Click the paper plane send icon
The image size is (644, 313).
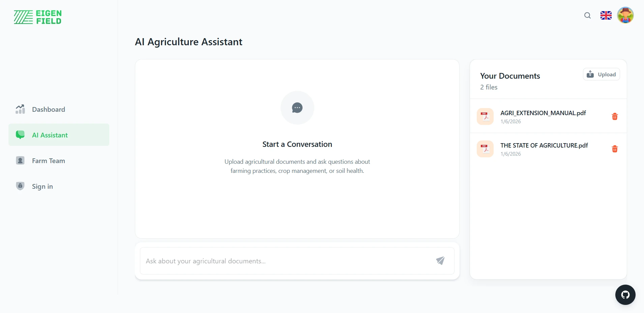(440, 261)
